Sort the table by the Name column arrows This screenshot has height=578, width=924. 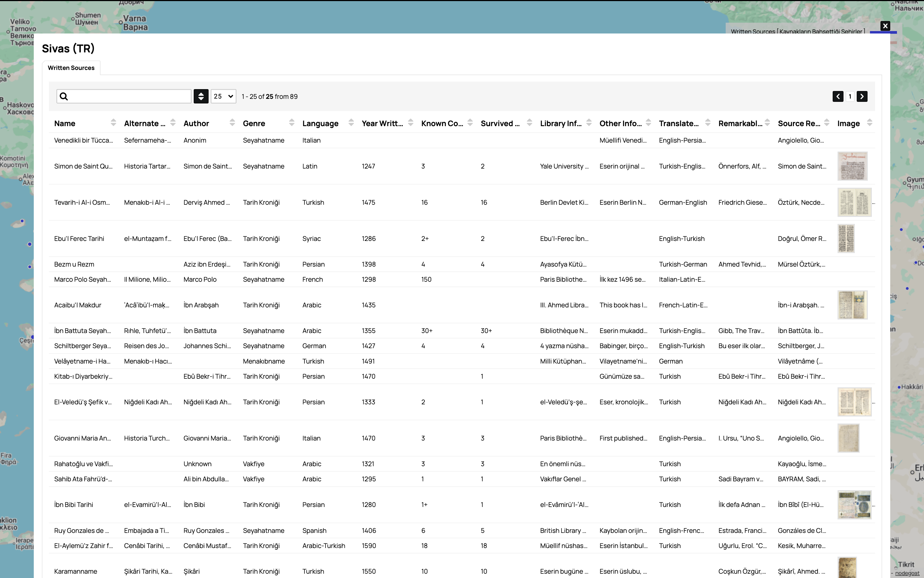tap(113, 122)
